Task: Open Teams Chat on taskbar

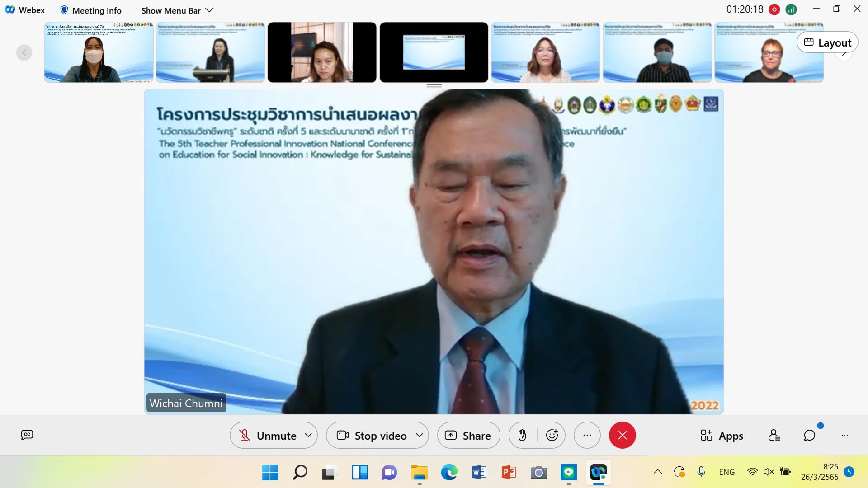Action: pos(389,473)
